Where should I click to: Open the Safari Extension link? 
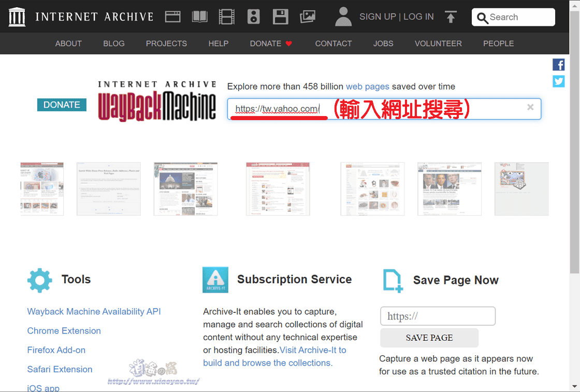(x=60, y=369)
